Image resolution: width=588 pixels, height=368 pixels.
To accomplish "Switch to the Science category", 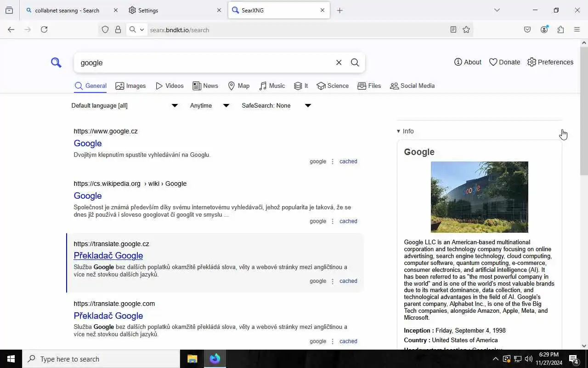I will (x=333, y=86).
